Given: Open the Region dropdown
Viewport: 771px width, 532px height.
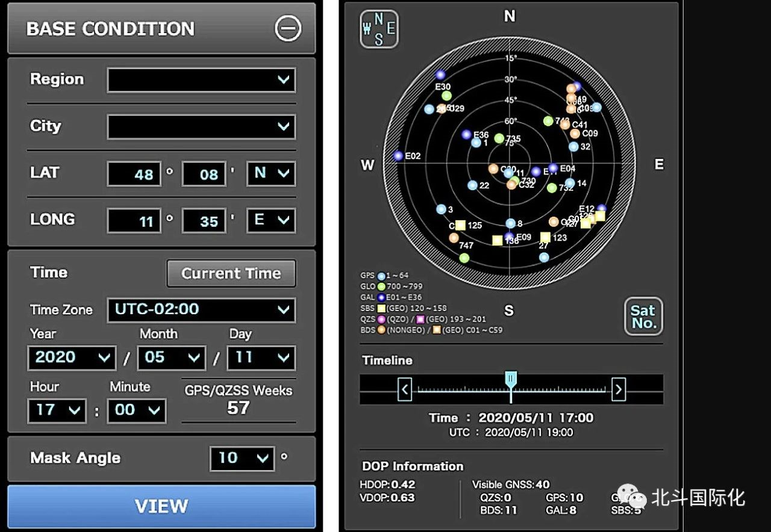Looking at the screenshot, I should [x=201, y=79].
